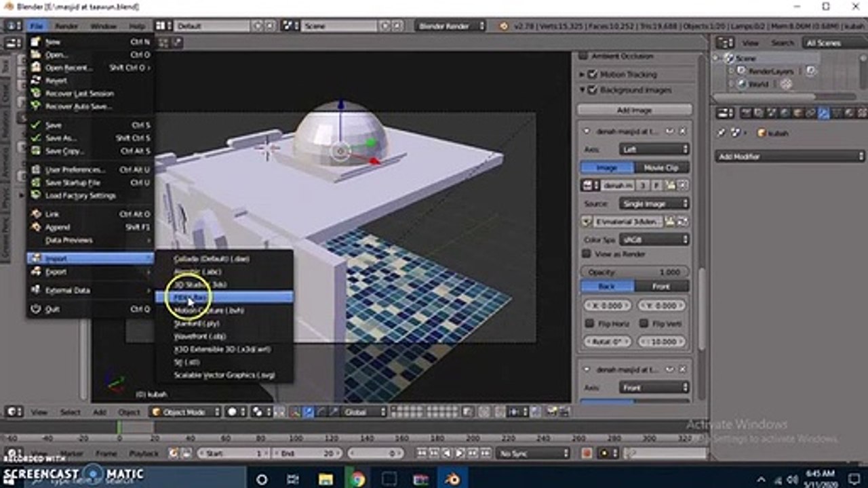Disable the Background Images checkbox

click(x=592, y=90)
